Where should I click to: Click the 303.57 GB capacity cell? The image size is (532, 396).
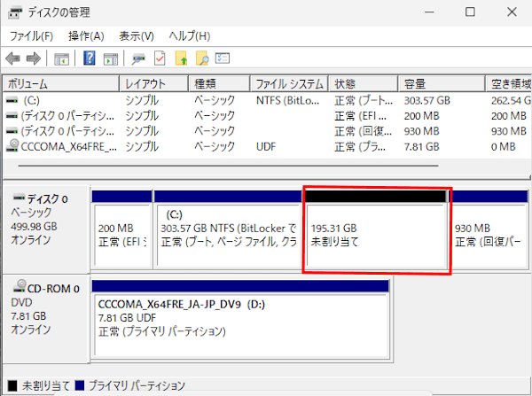pyautogui.click(x=426, y=100)
